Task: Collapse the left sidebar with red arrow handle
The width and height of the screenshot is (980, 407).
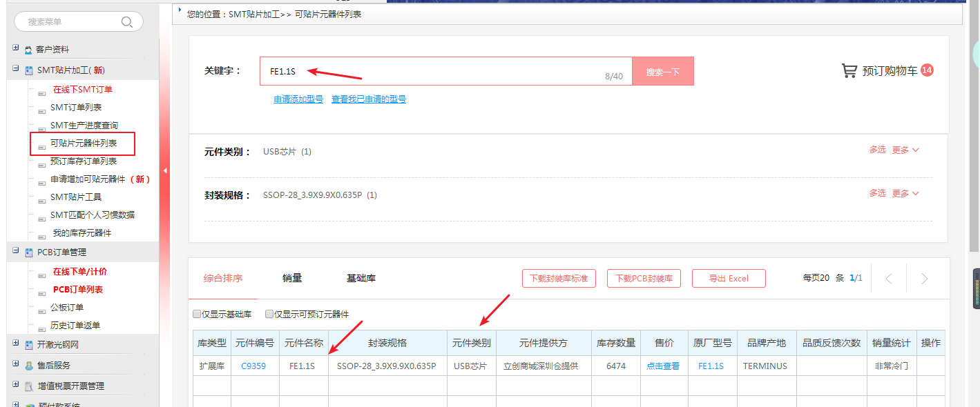Action: coord(165,170)
